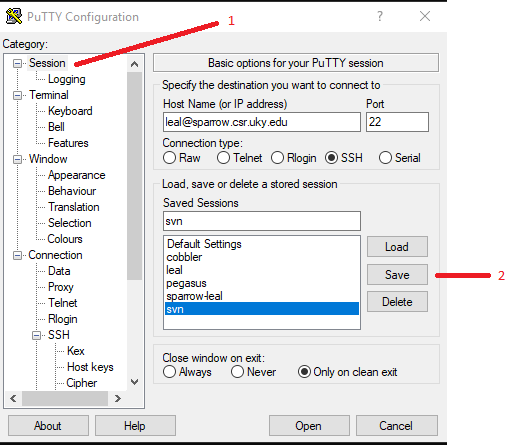
Task: Open the SSH category in the tree
Action: (x=59, y=335)
